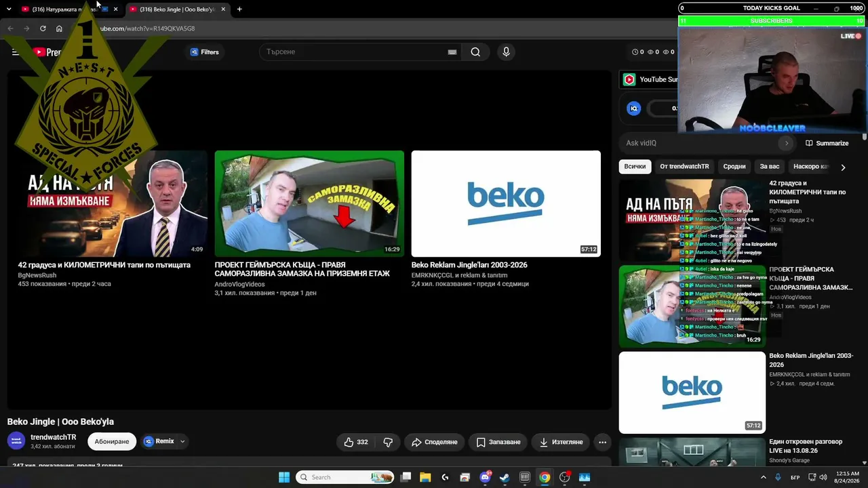The width and height of the screenshot is (868, 488).
Task: Go back in browser history
Action: [10, 28]
